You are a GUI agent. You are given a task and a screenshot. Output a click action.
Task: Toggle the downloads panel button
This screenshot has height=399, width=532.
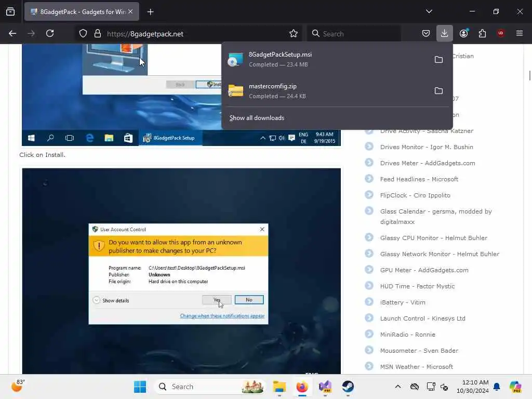(x=445, y=33)
